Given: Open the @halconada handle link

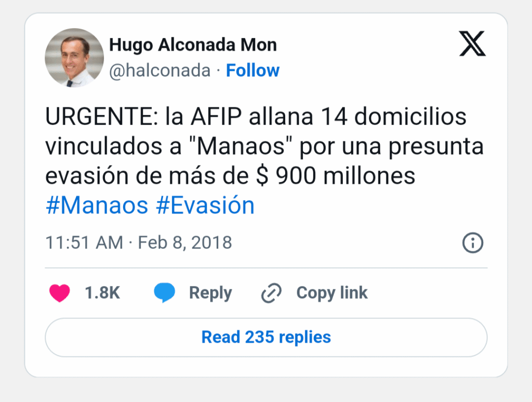Looking at the screenshot, I should coord(159,70).
